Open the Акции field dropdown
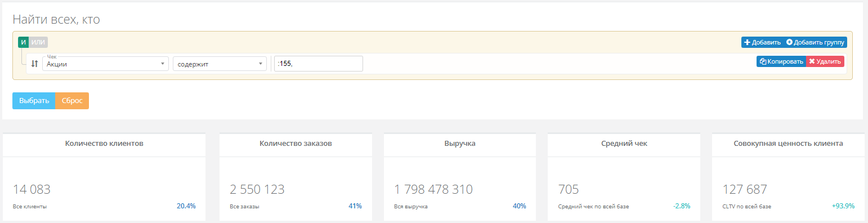The image size is (868, 223). [105, 64]
